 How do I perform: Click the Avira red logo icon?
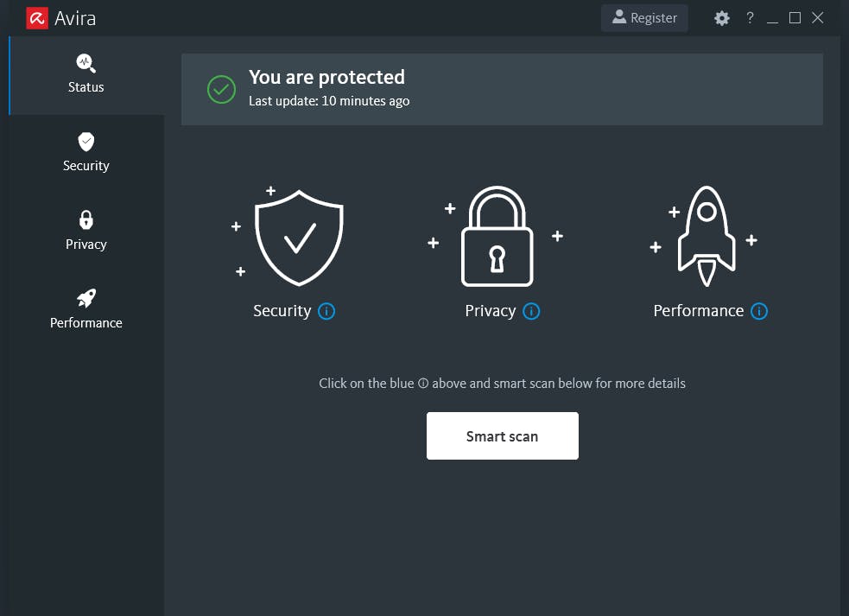point(36,18)
